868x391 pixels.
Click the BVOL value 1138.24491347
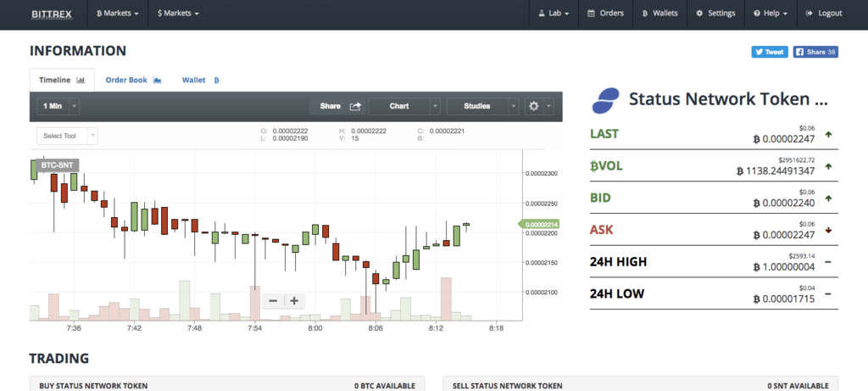click(x=776, y=171)
